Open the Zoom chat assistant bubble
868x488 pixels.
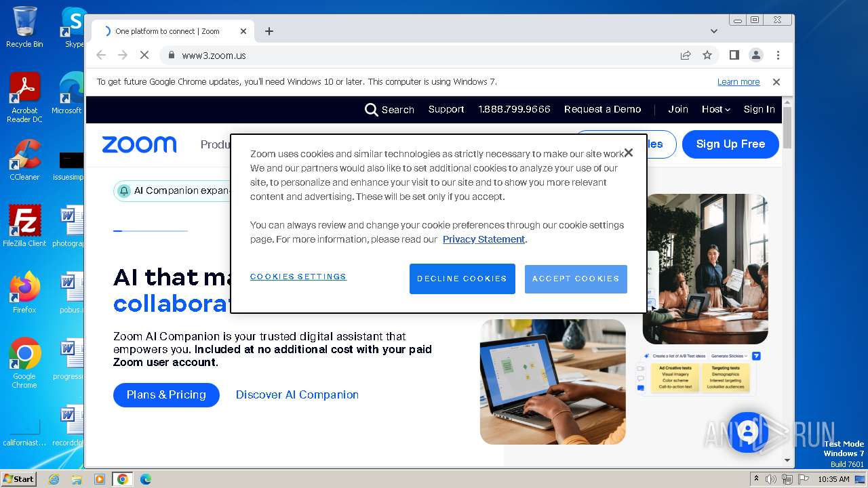pos(747,432)
